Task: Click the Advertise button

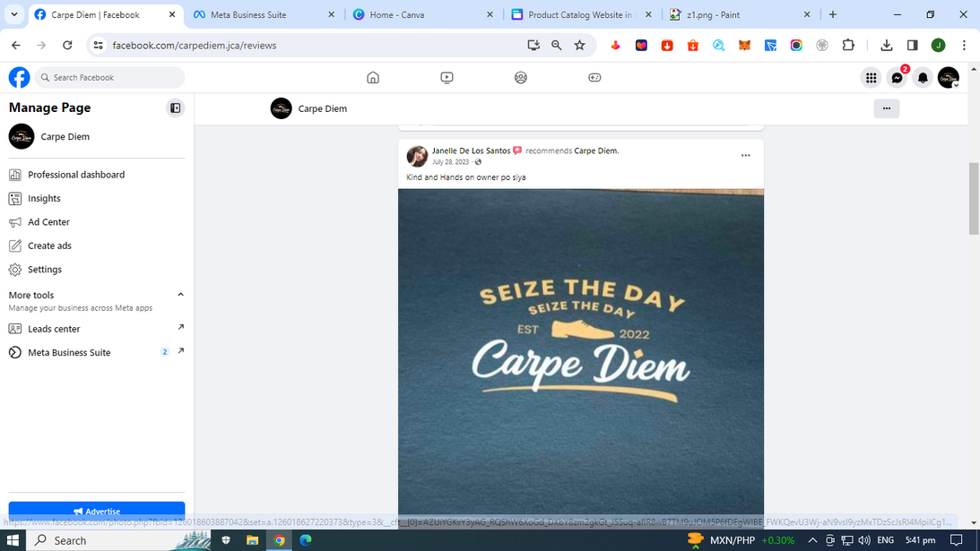Action: pyautogui.click(x=97, y=511)
